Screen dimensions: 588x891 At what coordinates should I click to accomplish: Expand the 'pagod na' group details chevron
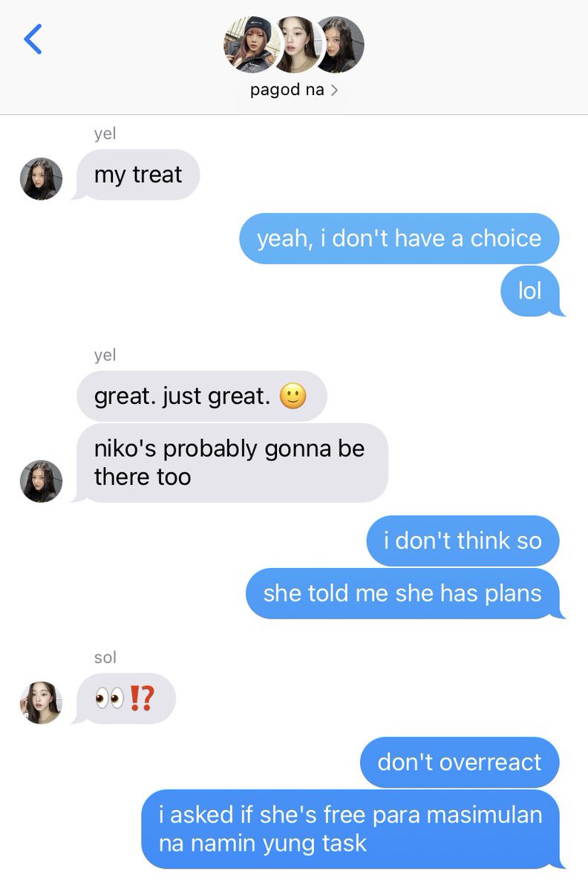(334, 91)
